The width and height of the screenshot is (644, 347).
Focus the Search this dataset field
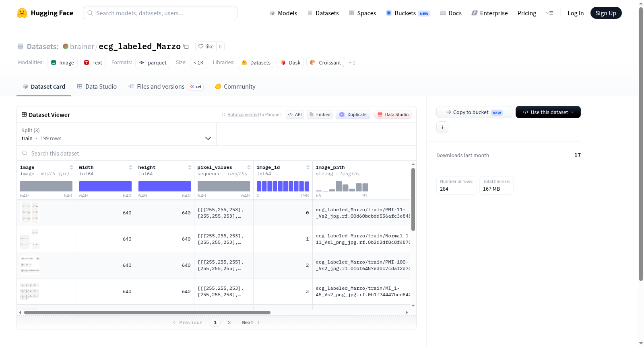[x=217, y=153]
